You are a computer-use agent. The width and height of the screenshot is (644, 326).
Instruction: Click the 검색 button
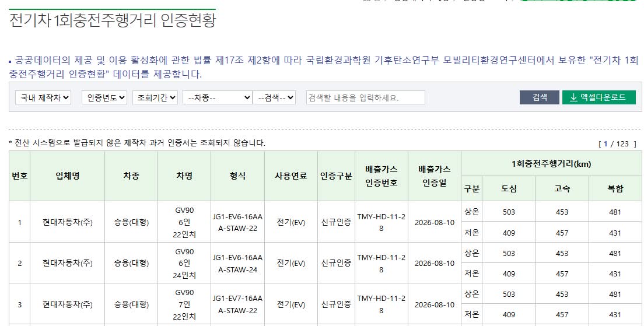[x=539, y=97]
